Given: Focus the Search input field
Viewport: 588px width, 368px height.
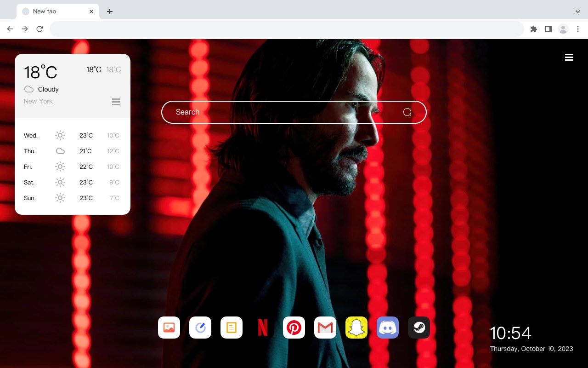Looking at the screenshot, I should tap(294, 112).
